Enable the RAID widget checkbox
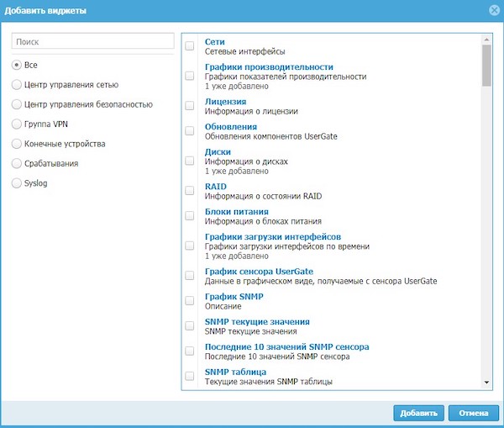 (190, 191)
